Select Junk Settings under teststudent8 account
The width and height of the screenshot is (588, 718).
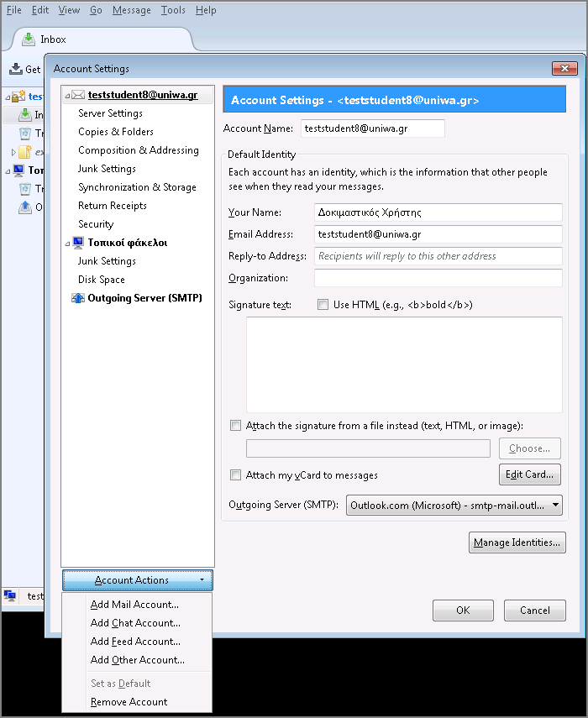click(x=107, y=169)
